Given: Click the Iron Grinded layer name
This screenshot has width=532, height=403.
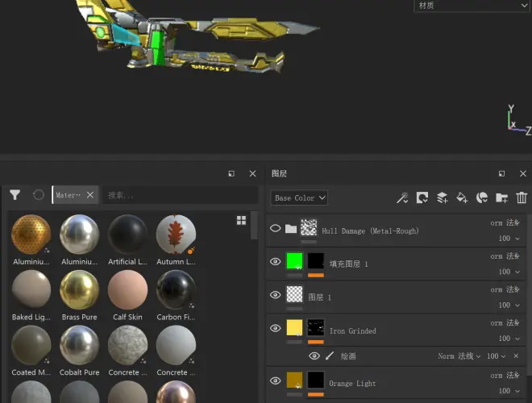Looking at the screenshot, I should [x=352, y=331].
